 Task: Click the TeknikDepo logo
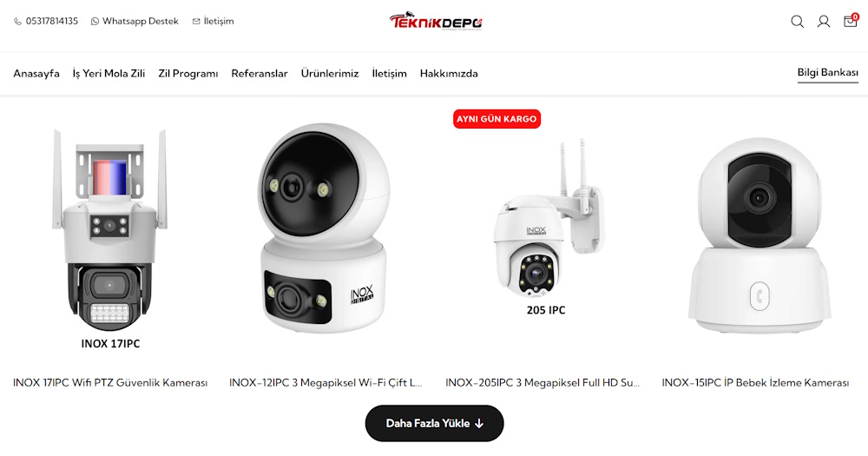(436, 21)
